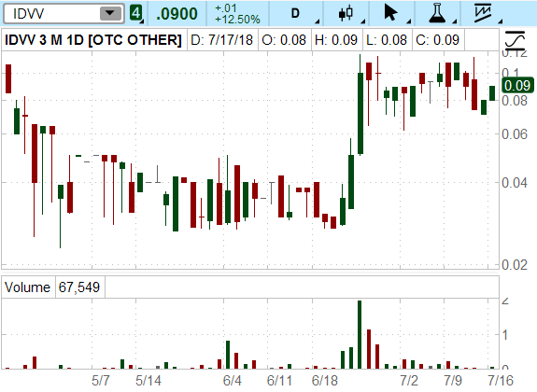Click the 0.04 price axis label
The height and width of the screenshot is (392, 537).
click(x=515, y=183)
